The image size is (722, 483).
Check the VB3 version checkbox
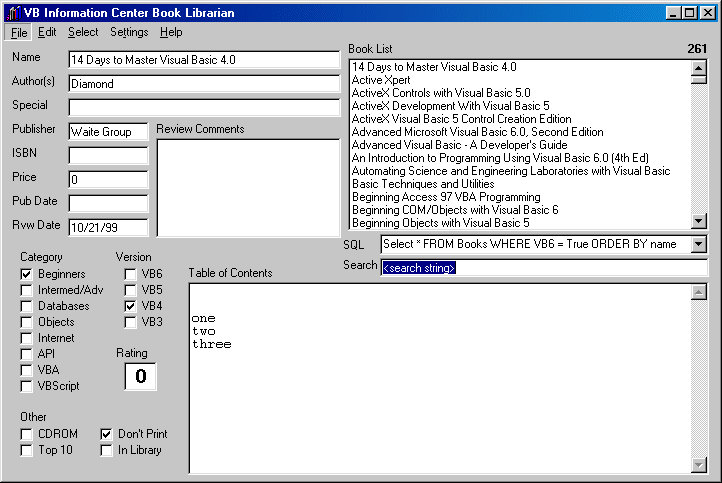coord(130,322)
